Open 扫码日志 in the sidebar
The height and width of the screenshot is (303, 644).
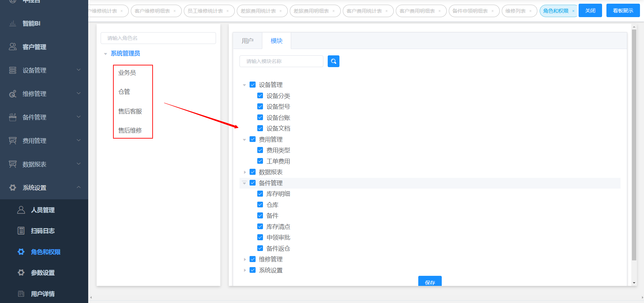pyautogui.click(x=43, y=231)
